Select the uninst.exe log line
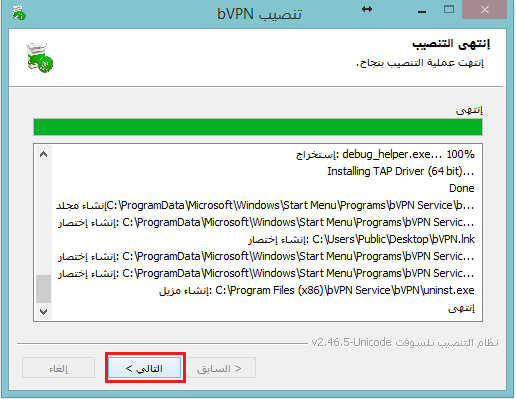Image resolution: width=516 pixels, height=399 pixels. (x=317, y=290)
